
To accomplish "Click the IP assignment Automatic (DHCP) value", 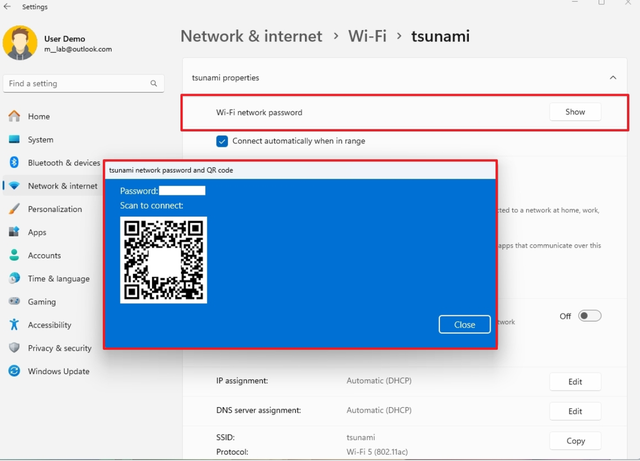I will [x=379, y=381].
